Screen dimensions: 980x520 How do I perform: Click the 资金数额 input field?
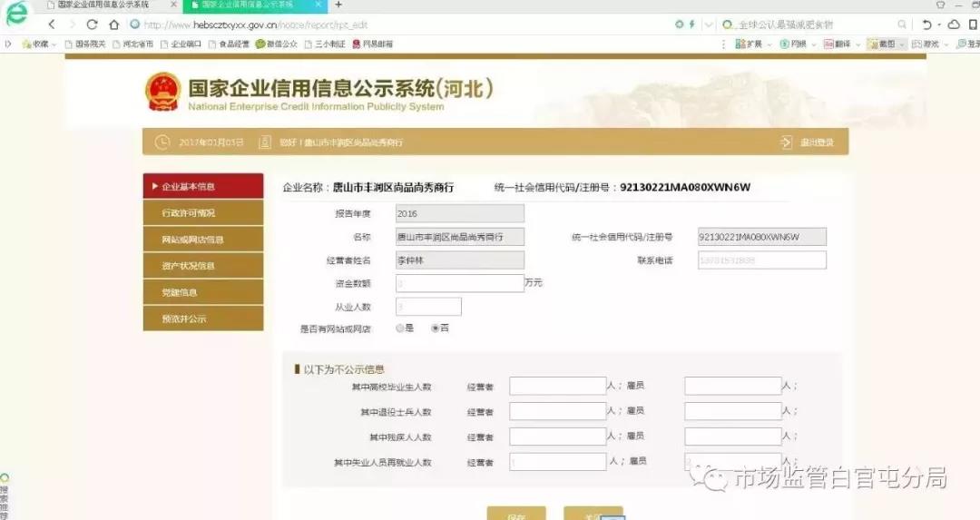click(459, 283)
